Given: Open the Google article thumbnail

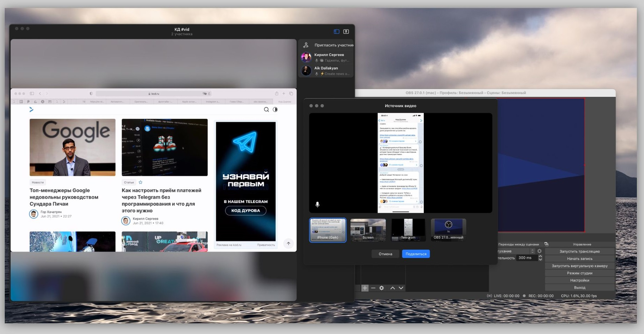Looking at the screenshot, I should tap(72, 147).
